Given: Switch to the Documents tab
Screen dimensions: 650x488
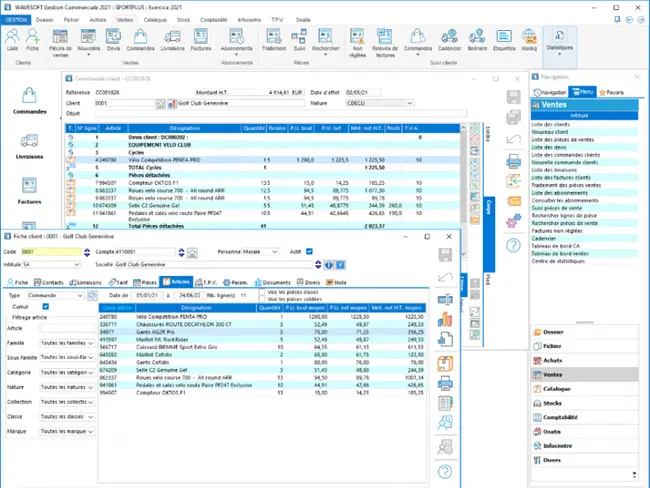Looking at the screenshot, I should click(x=272, y=282).
